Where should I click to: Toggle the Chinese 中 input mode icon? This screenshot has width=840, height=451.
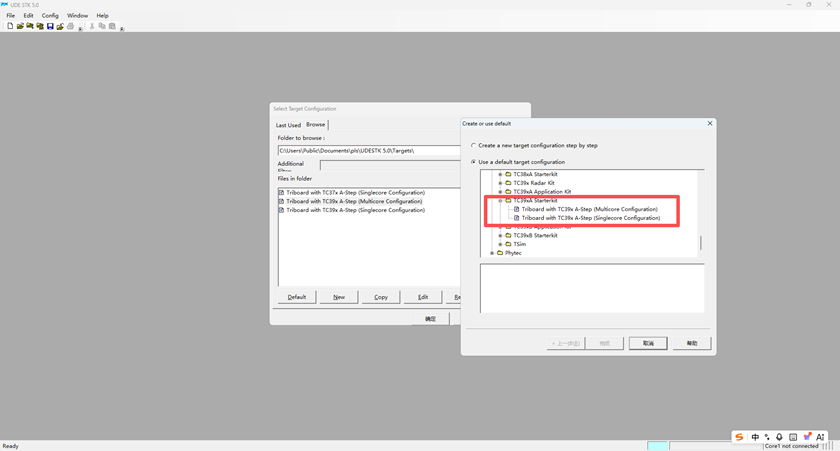pos(755,437)
